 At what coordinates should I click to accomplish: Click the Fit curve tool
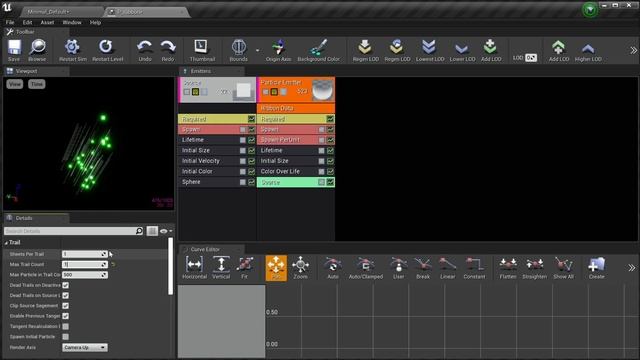coord(244,268)
